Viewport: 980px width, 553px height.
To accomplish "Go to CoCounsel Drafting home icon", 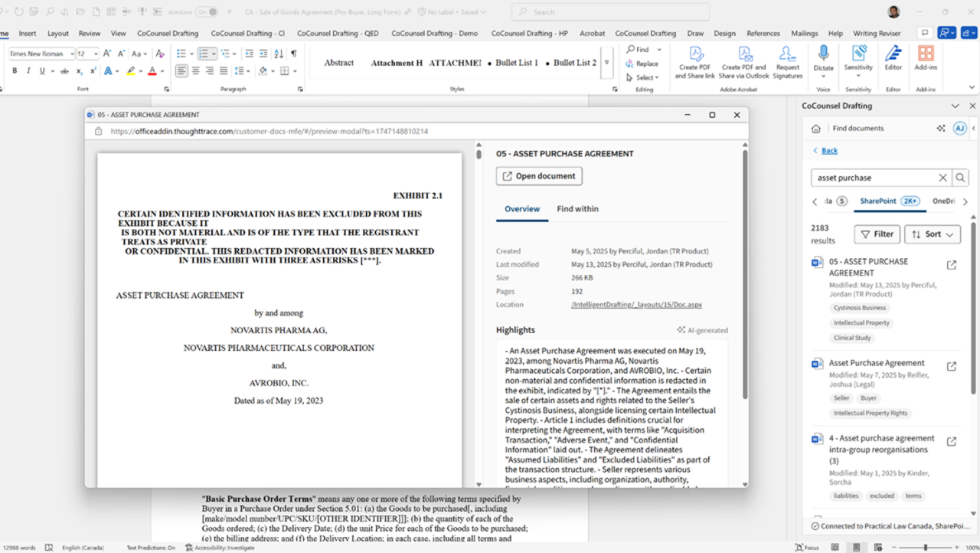I will click(816, 129).
